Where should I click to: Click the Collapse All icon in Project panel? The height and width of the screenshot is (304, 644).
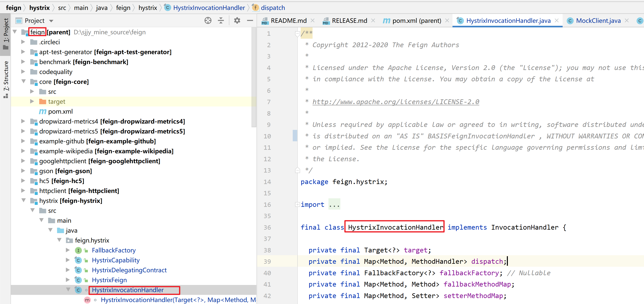pyautogui.click(x=221, y=20)
